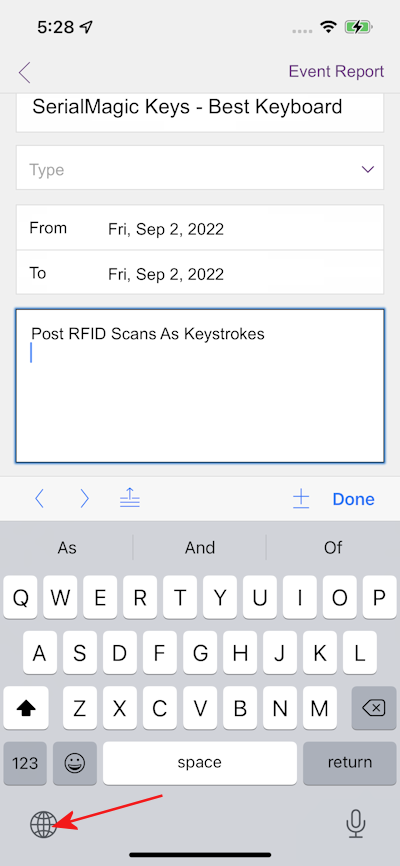Open the To date picker

pos(200,273)
